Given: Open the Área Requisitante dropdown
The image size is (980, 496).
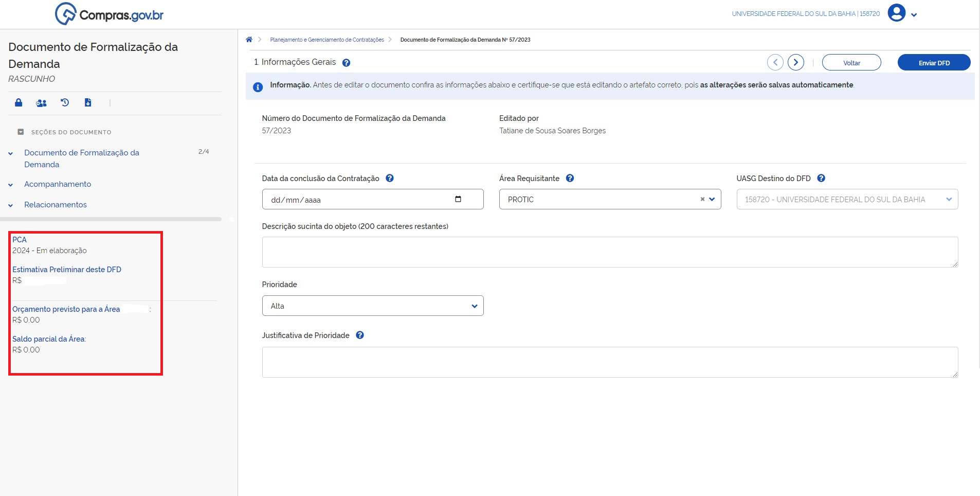Looking at the screenshot, I should (x=712, y=199).
